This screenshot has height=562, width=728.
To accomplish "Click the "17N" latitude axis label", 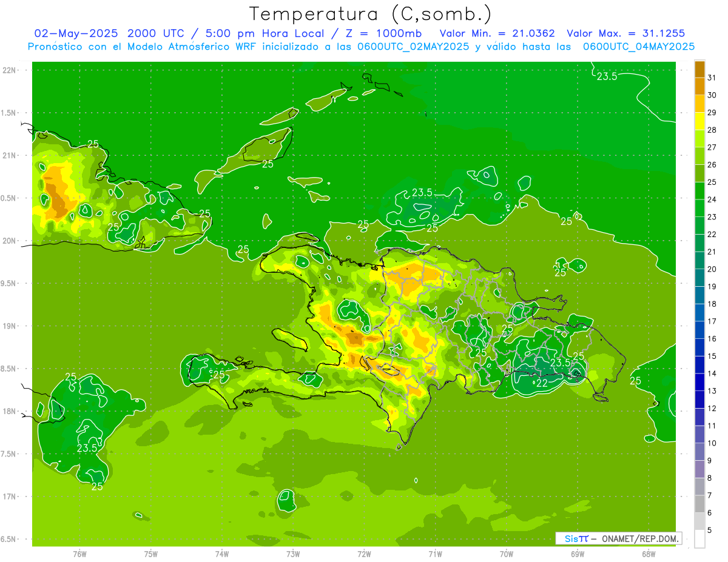I will point(9,497).
